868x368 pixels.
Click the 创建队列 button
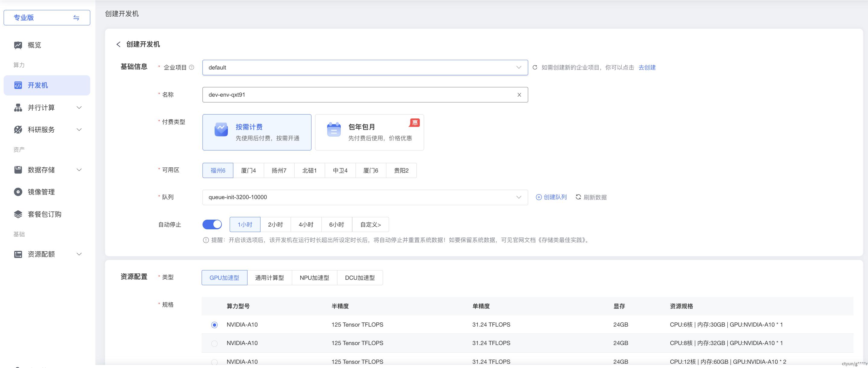point(552,197)
